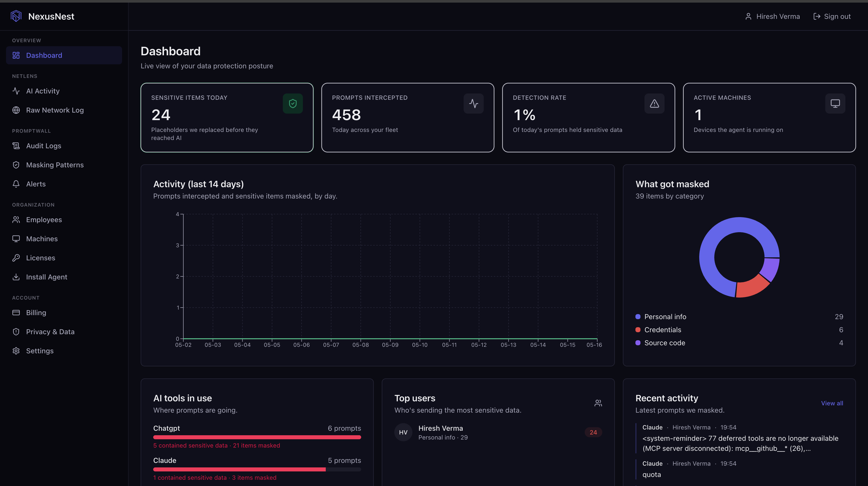Open Privacy & Data settings
Image resolution: width=868 pixels, height=486 pixels.
64,332
